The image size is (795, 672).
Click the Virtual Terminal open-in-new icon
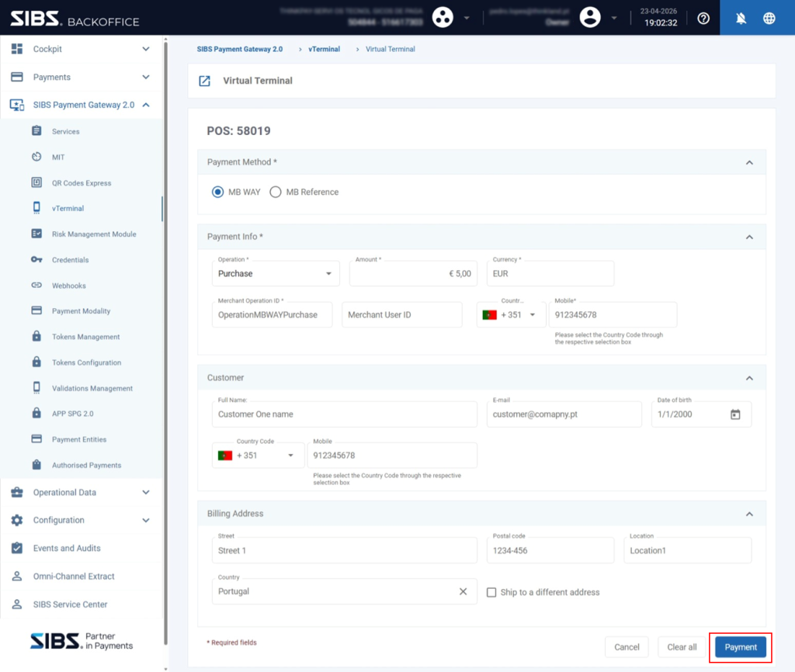(204, 81)
